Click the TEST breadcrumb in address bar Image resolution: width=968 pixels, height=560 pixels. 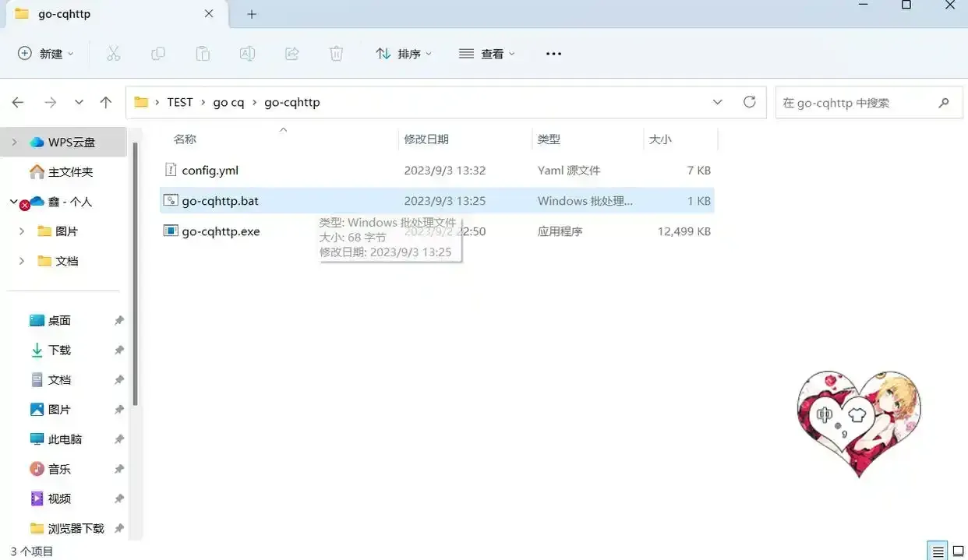tap(179, 102)
